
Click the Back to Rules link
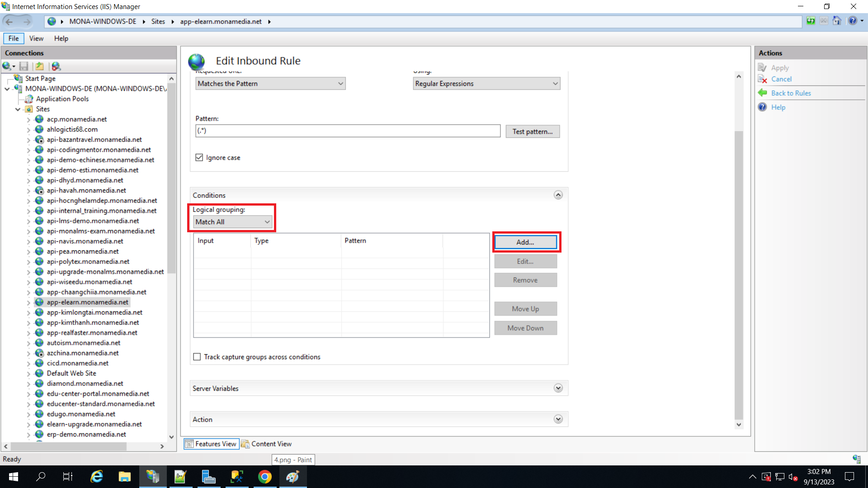[x=791, y=93]
